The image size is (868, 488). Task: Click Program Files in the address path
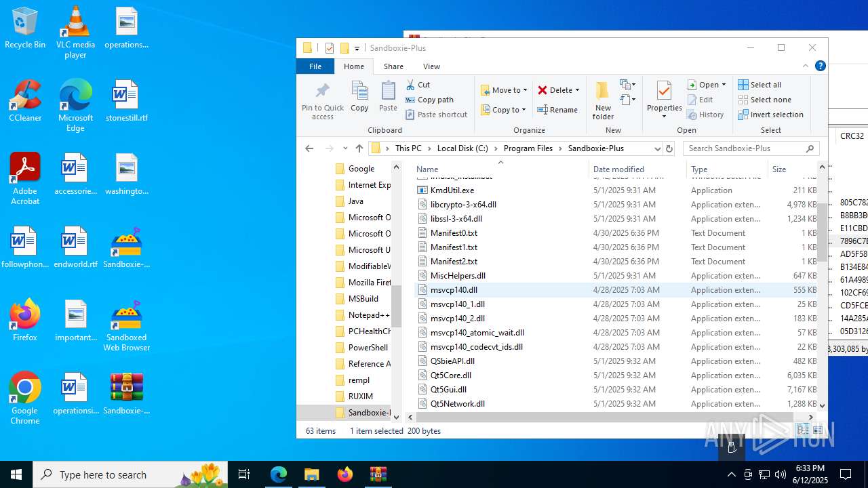point(528,148)
